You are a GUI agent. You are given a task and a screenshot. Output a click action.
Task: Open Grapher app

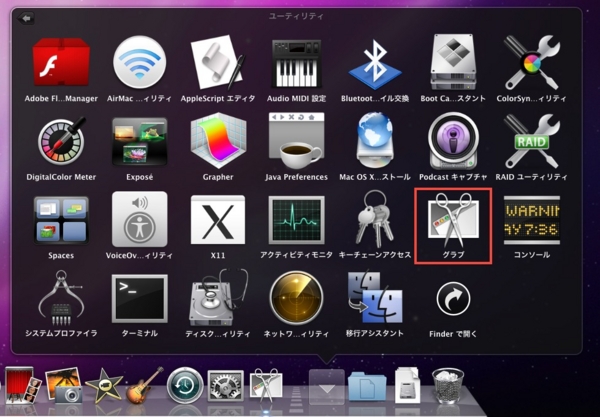(x=218, y=141)
